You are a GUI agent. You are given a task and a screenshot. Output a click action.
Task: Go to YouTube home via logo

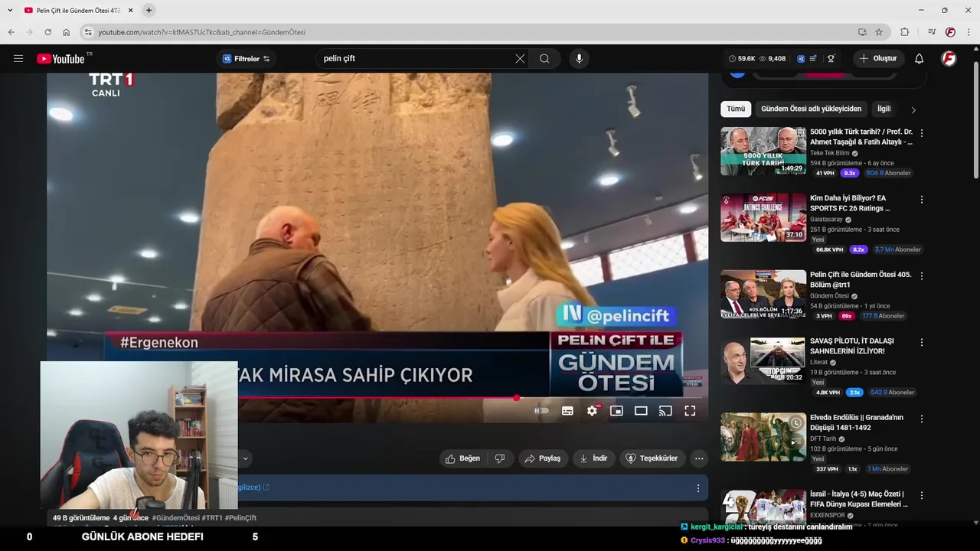[60, 59]
